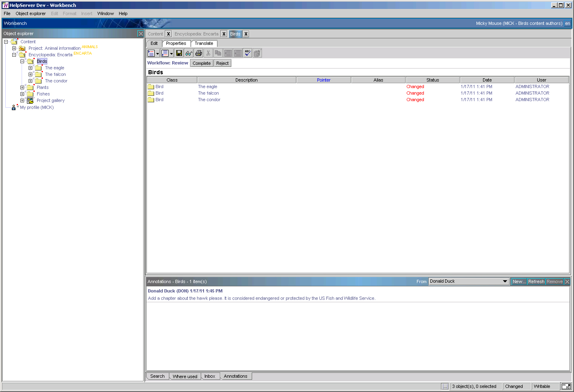Screen dimensions: 574x392
Task: Open the File menu
Action: (7, 13)
